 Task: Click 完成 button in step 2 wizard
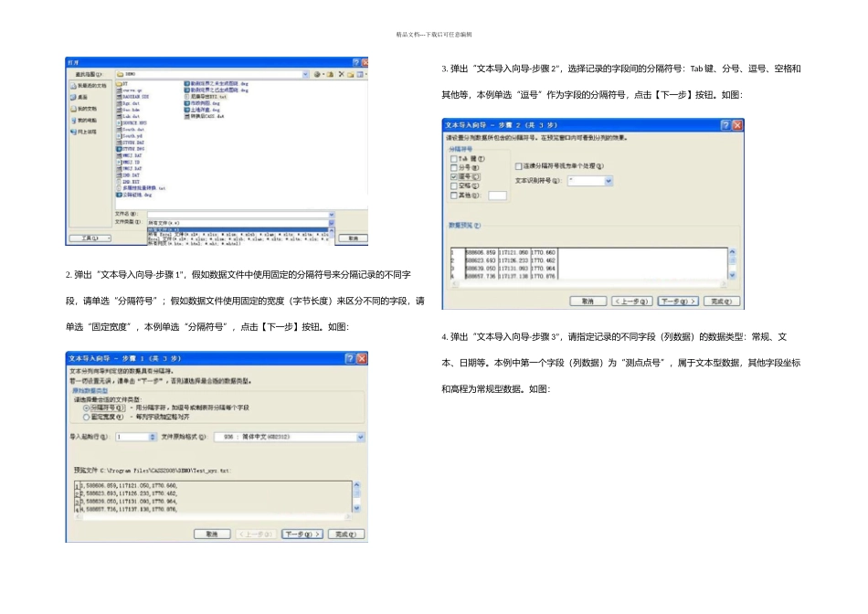click(722, 302)
